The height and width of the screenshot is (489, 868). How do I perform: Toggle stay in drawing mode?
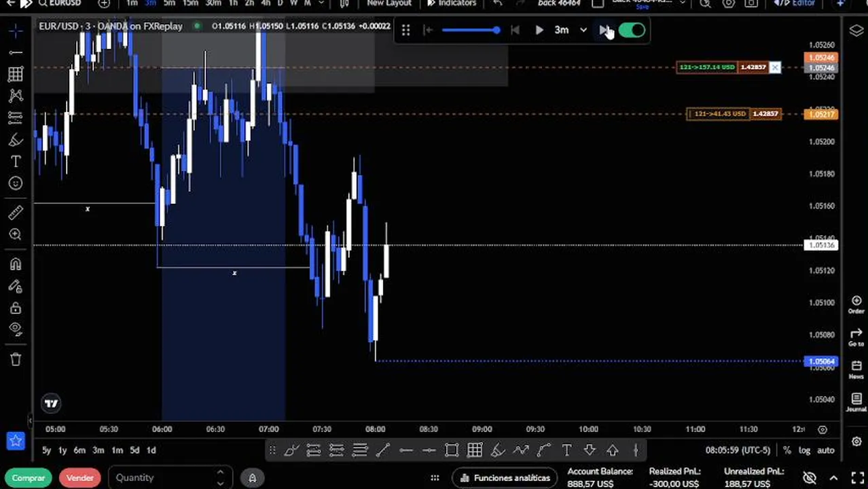point(16,286)
